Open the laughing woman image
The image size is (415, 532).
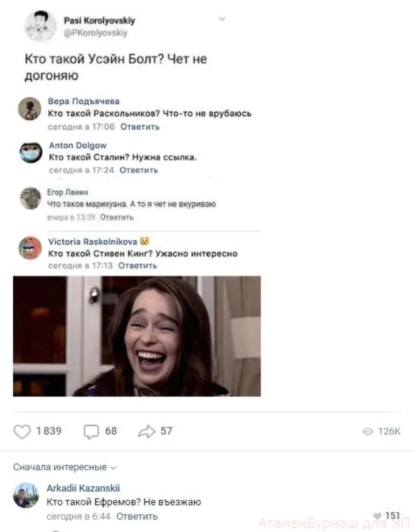(137, 336)
